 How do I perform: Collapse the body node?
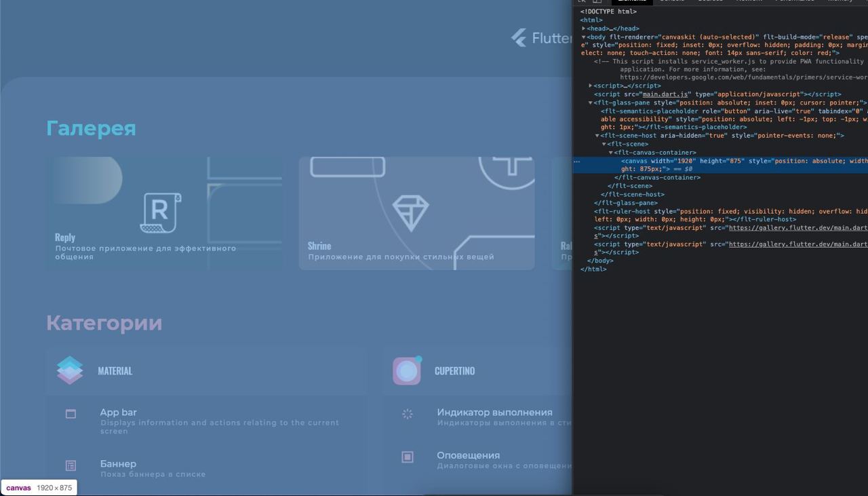pos(584,37)
